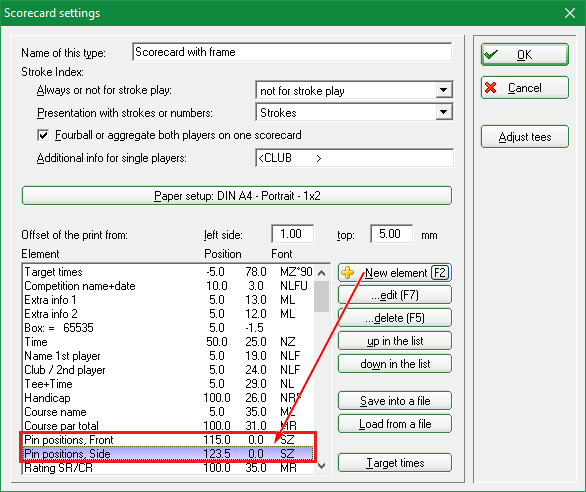Image resolution: width=586 pixels, height=492 pixels.
Task: Choose the Handicap element row
Action: [168, 398]
